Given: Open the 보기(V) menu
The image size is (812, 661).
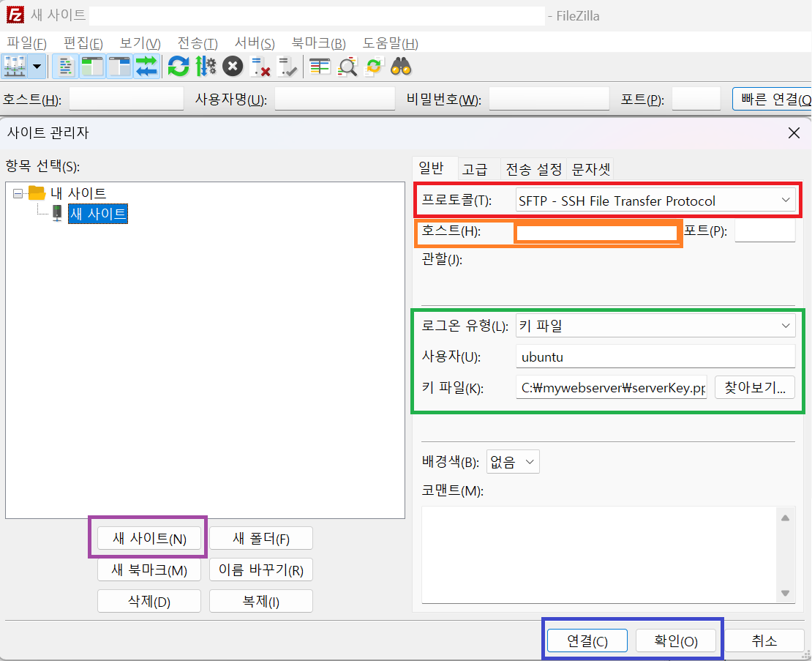Looking at the screenshot, I should [x=140, y=43].
